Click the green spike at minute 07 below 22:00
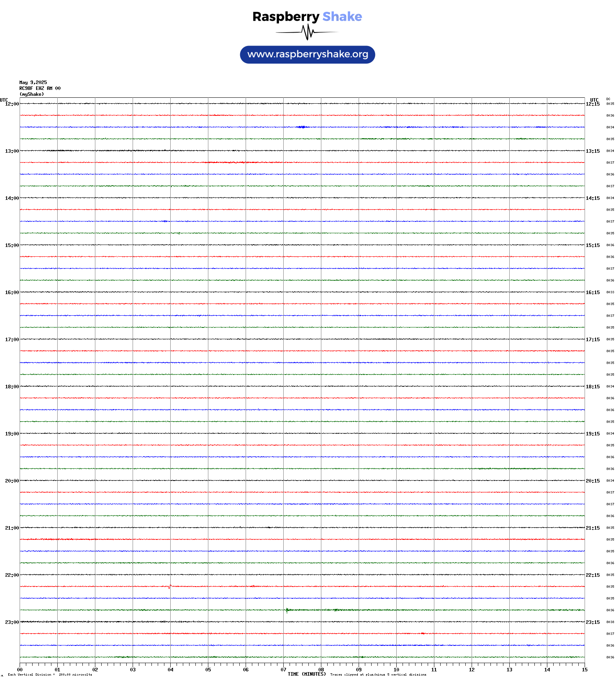 pyautogui.click(x=287, y=610)
